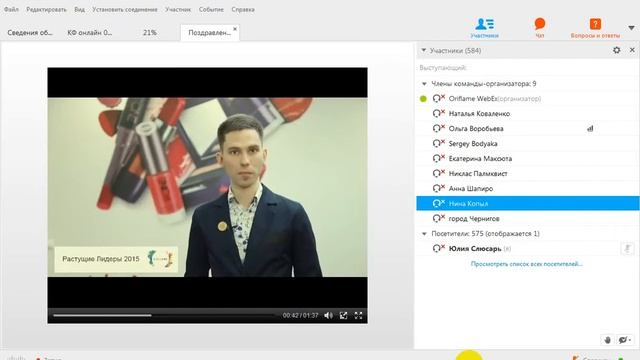Open the feedback emoticon dropdown

[x=625, y=340]
